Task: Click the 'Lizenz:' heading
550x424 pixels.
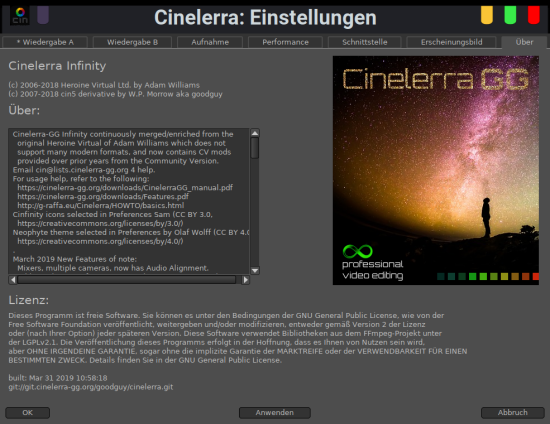Action: pos(29,300)
